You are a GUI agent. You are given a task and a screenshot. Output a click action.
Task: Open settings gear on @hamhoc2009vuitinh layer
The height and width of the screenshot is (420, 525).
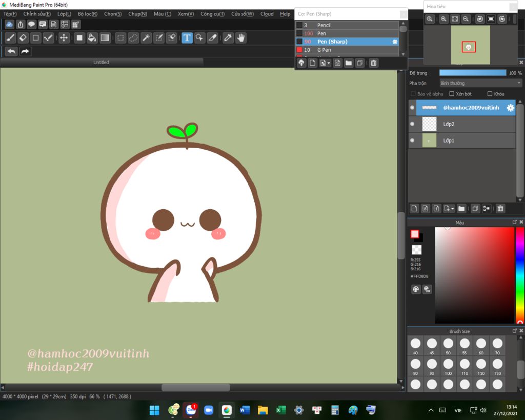510,108
